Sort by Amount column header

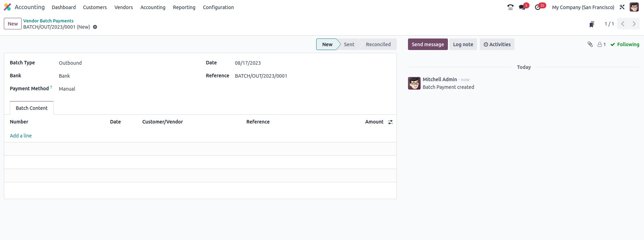(x=374, y=122)
